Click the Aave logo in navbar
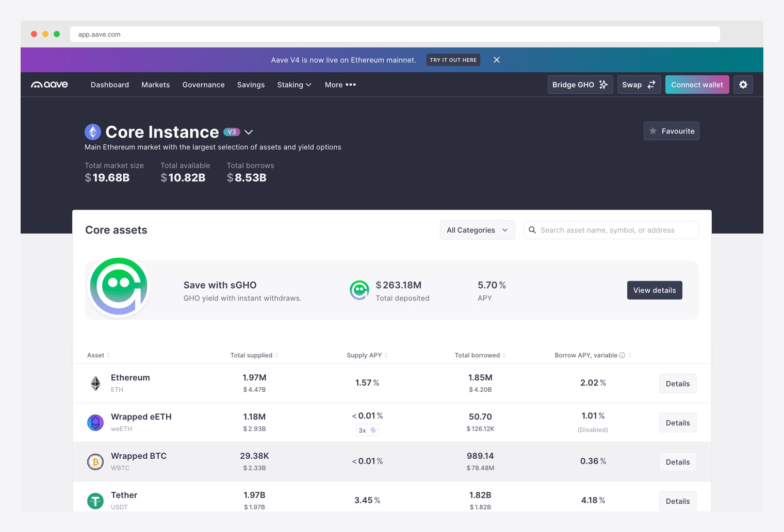 tap(50, 85)
